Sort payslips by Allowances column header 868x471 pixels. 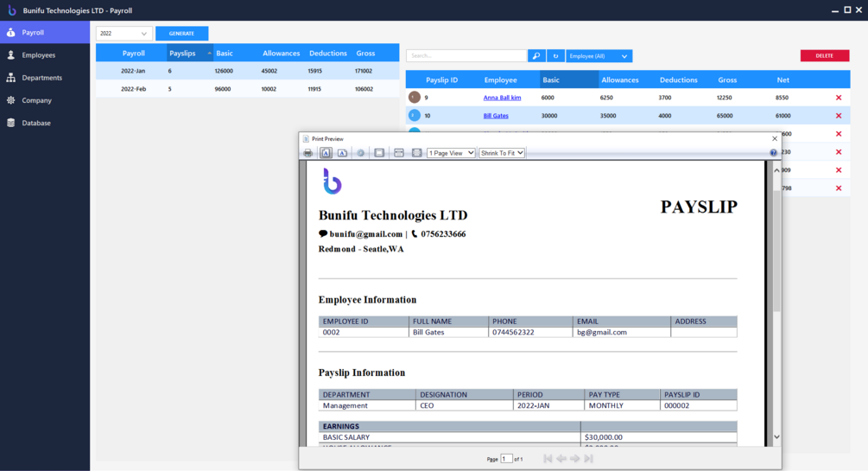point(620,80)
